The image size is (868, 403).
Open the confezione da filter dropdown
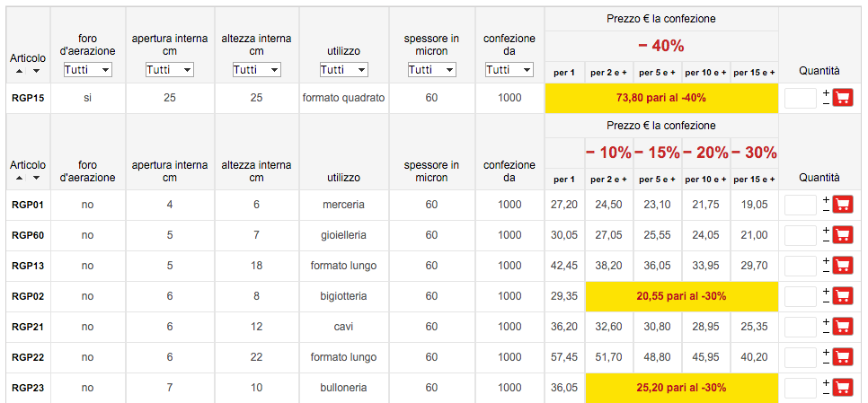click(x=509, y=70)
